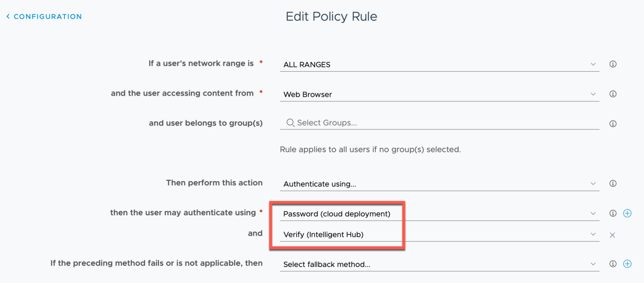The image size is (644, 283).
Task: Open the Select fallback method dropdown
Action: click(592, 263)
